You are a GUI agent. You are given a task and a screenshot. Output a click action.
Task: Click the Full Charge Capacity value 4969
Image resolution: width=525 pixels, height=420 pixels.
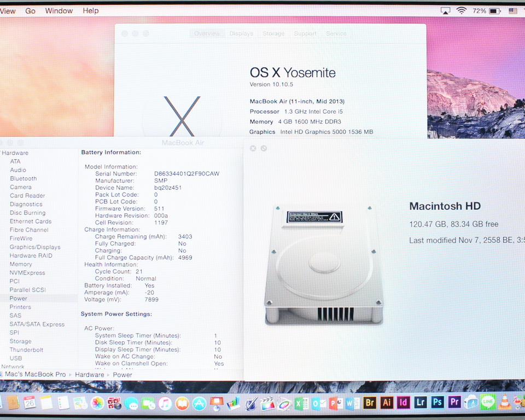coord(185,258)
